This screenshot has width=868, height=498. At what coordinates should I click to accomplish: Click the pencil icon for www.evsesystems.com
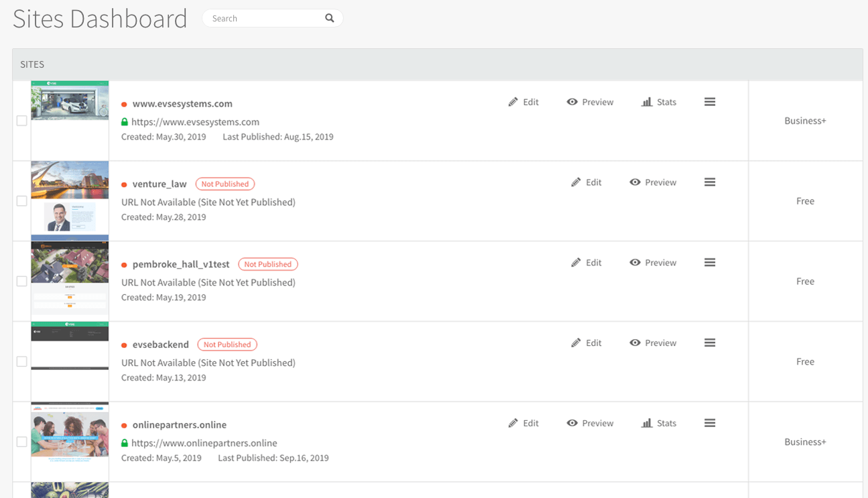point(513,102)
